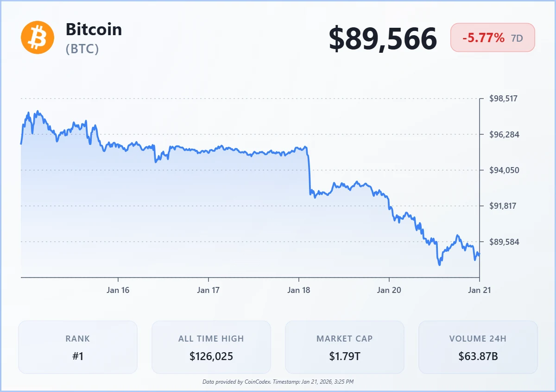556x392 pixels.
Task: Click the (BTC) ticker symbol
Action: coord(82,49)
